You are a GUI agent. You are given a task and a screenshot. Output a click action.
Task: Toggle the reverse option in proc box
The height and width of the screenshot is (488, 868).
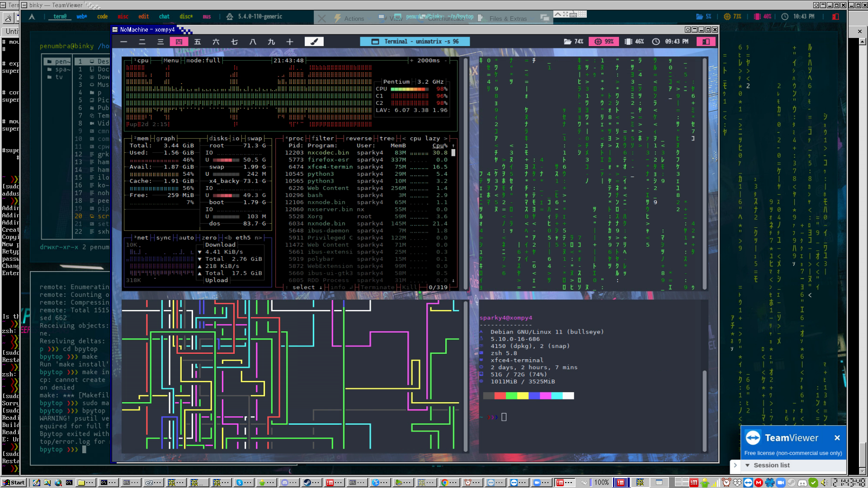pos(359,138)
